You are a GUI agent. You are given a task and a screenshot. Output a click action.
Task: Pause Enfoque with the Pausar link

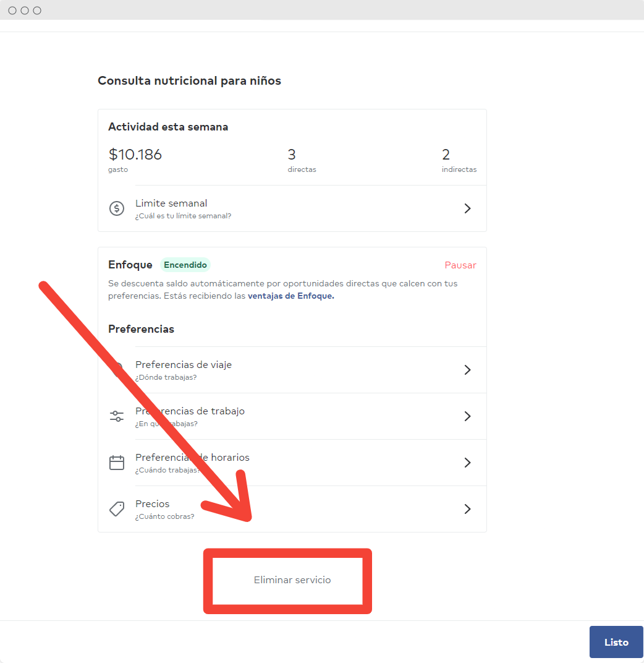coord(460,265)
